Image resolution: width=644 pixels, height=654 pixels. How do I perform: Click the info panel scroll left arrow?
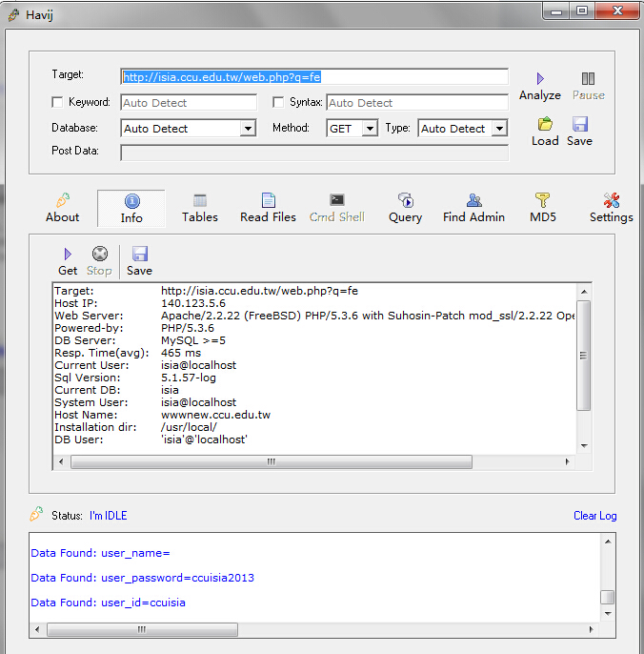coord(61,461)
